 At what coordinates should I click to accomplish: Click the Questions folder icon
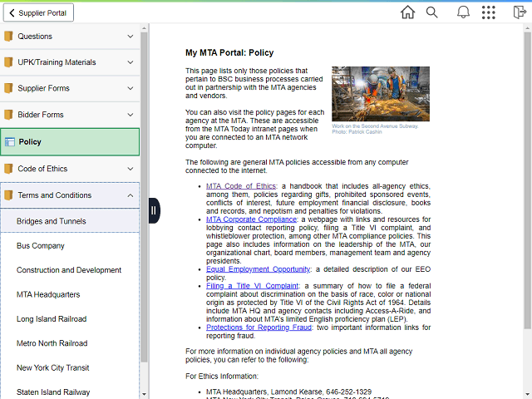click(x=8, y=37)
